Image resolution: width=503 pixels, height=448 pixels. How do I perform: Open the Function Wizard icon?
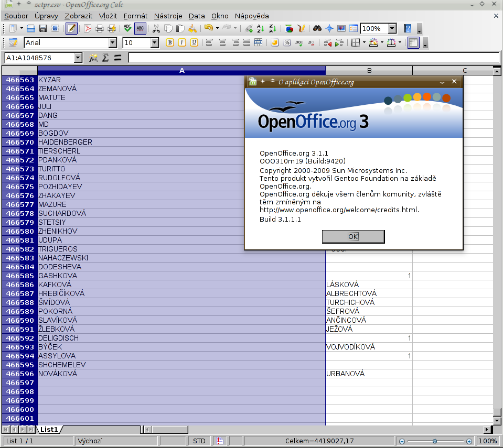click(93, 58)
